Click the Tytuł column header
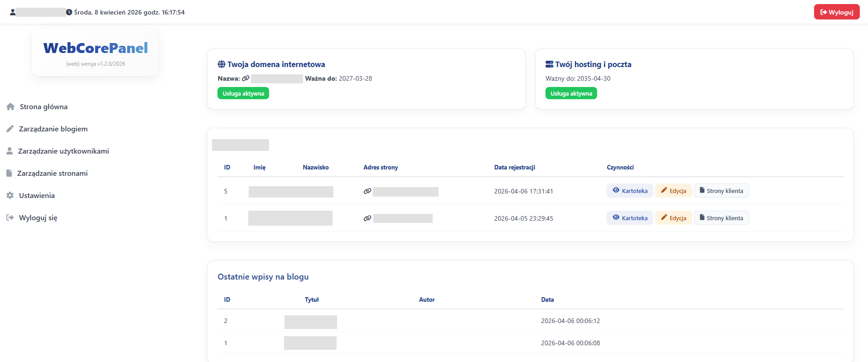This screenshot has width=868, height=362. click(x=312, y=300)
